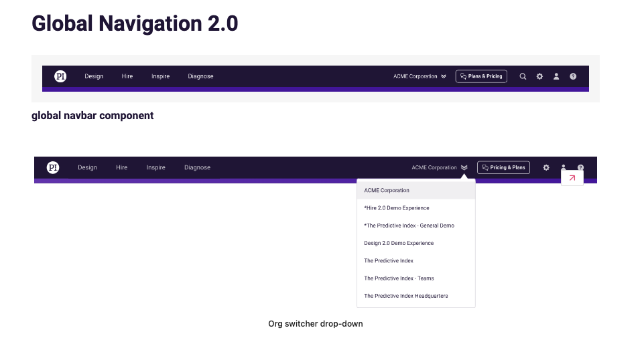Open ACME Corporation org switcher in upper navbar

point(420,76)
